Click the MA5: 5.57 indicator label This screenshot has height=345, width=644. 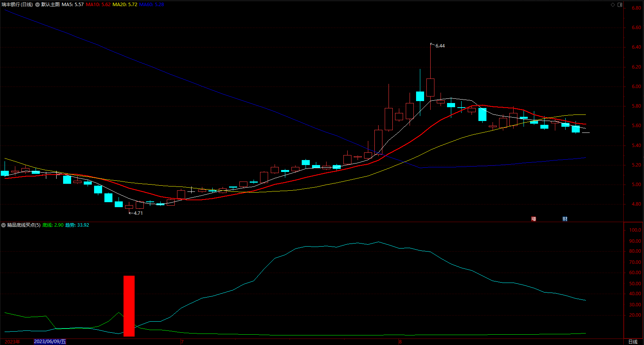pyautogui.click(x=73, y=5)
